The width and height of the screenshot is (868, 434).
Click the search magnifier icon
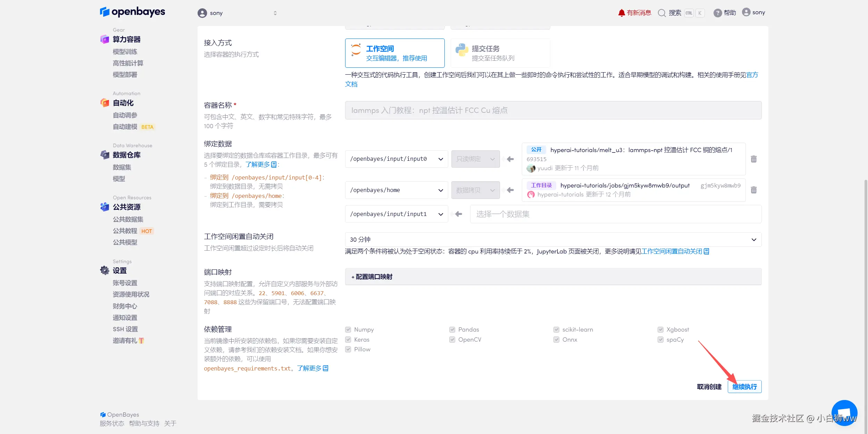pyautogui.click(x=662, y=13)
